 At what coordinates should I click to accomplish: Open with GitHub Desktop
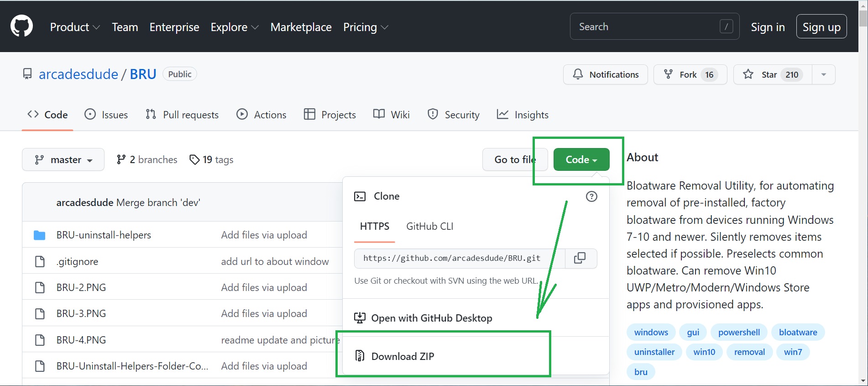pyautogui.click(x=431, y=318)
